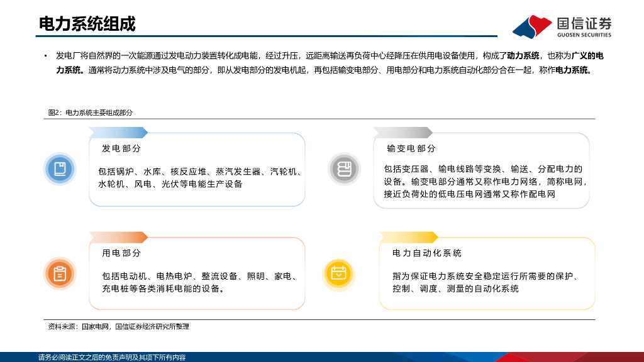Viewport: 644px width, 362px height.
Task: Click the gray server icon beside 输变电部分
Action: click(344, 168)
